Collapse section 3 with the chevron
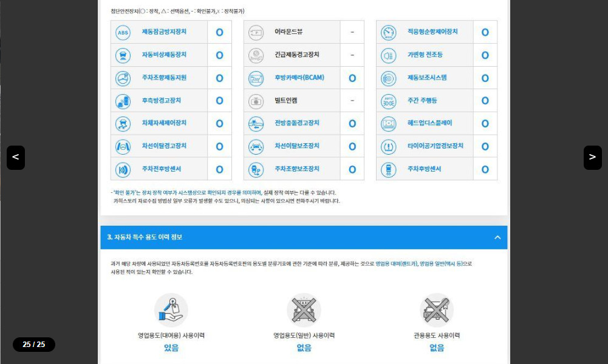This screenshot has height=364, width=608. click(497, 237)
